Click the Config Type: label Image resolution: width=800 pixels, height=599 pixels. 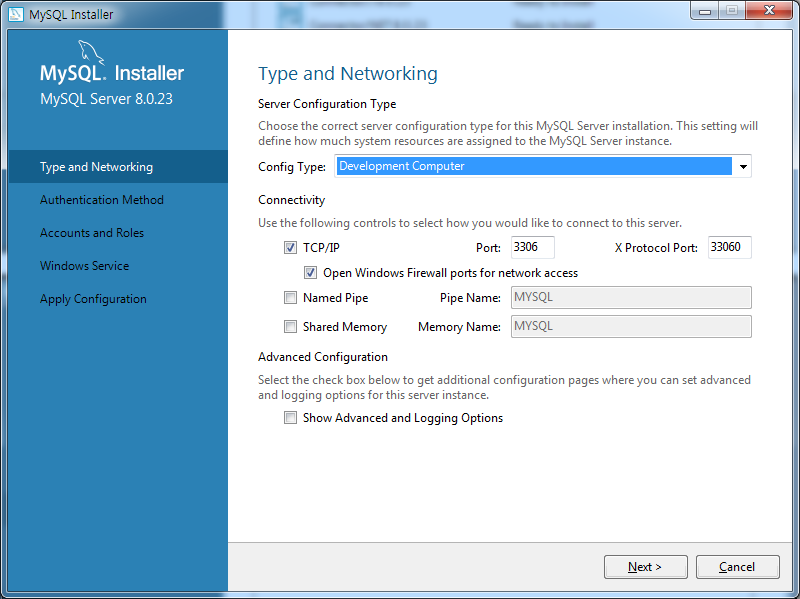pos(292,167)
